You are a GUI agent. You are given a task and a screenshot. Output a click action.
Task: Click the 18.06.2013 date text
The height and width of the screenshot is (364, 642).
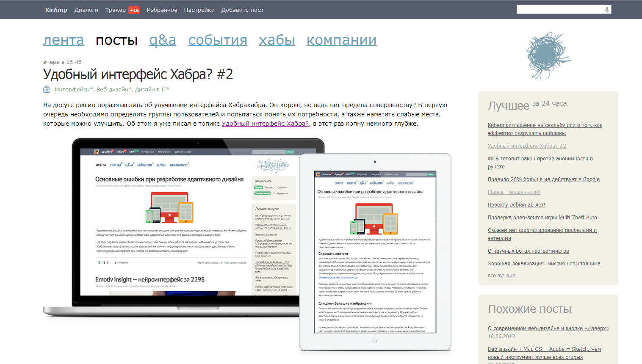[x=501, y=336]
